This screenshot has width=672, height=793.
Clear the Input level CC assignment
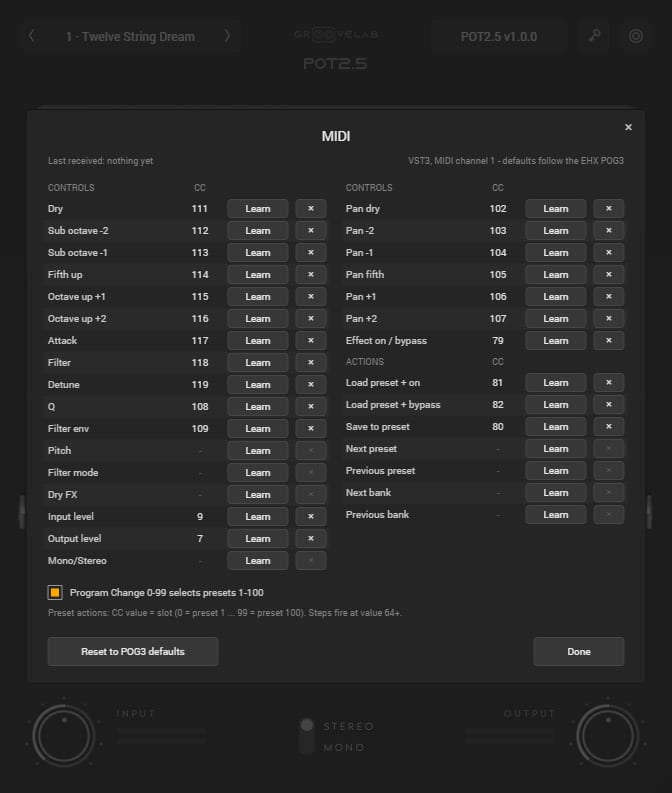pyautogui.click(x=310, y=516)
